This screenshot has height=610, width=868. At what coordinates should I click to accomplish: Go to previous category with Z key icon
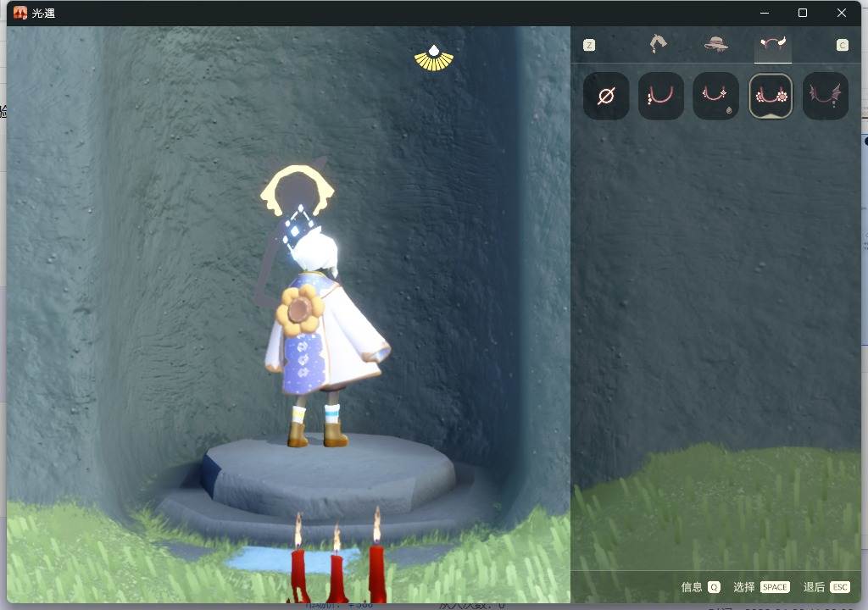[x=589, y=46]
